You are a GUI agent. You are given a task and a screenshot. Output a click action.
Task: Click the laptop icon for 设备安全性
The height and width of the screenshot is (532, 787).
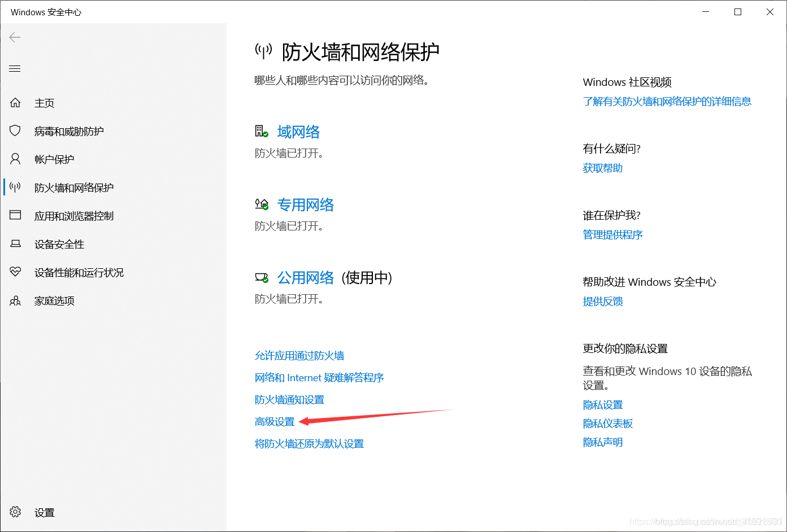click(x=15, y=243)
